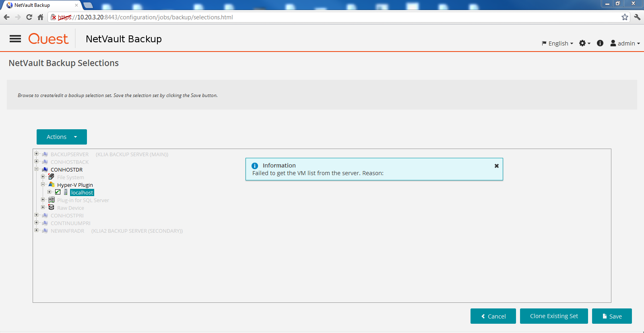Click the Cancel button

pos(493,316)
